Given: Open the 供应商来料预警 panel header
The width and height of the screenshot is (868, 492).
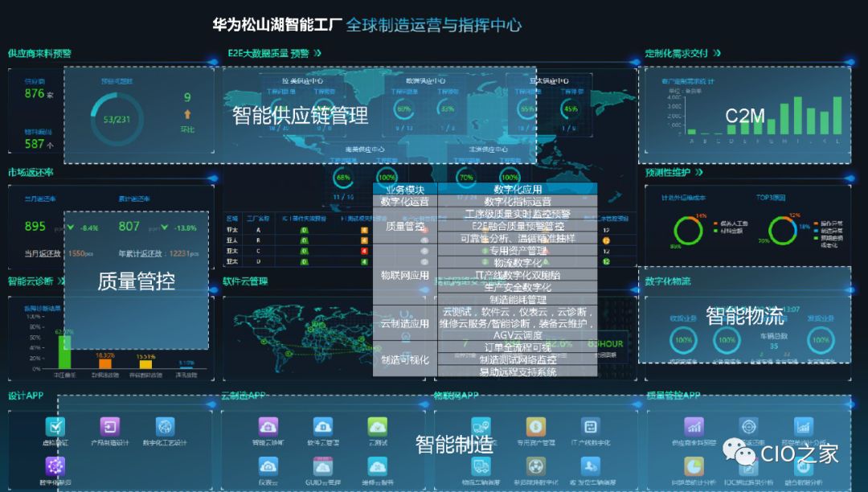Looking at the screenshot, I should [39, 53].
